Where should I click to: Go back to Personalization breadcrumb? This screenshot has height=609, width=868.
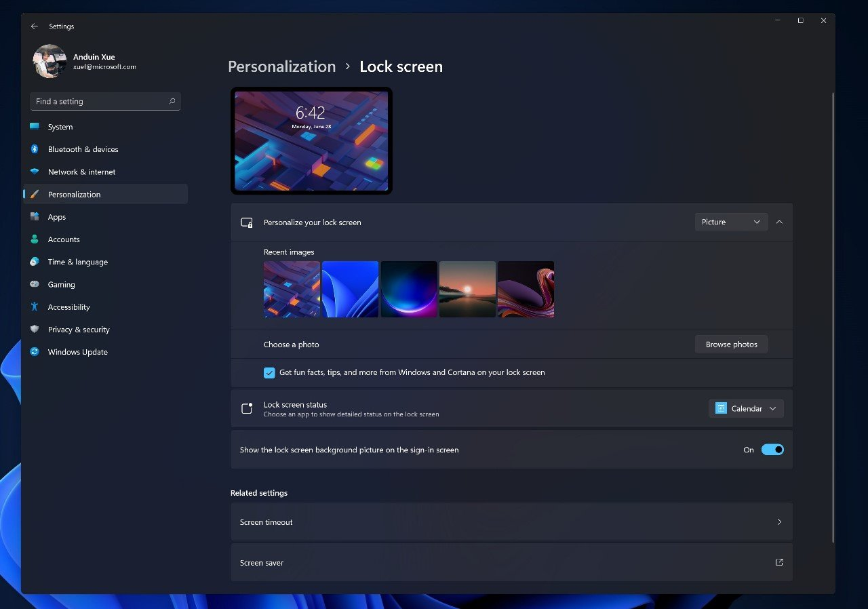point(281,66)
